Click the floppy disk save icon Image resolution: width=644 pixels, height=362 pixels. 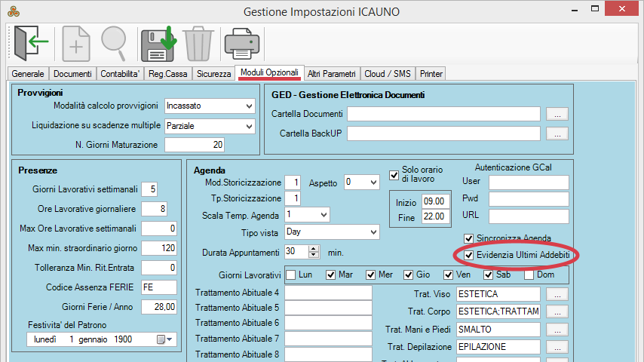coord(157,43)
